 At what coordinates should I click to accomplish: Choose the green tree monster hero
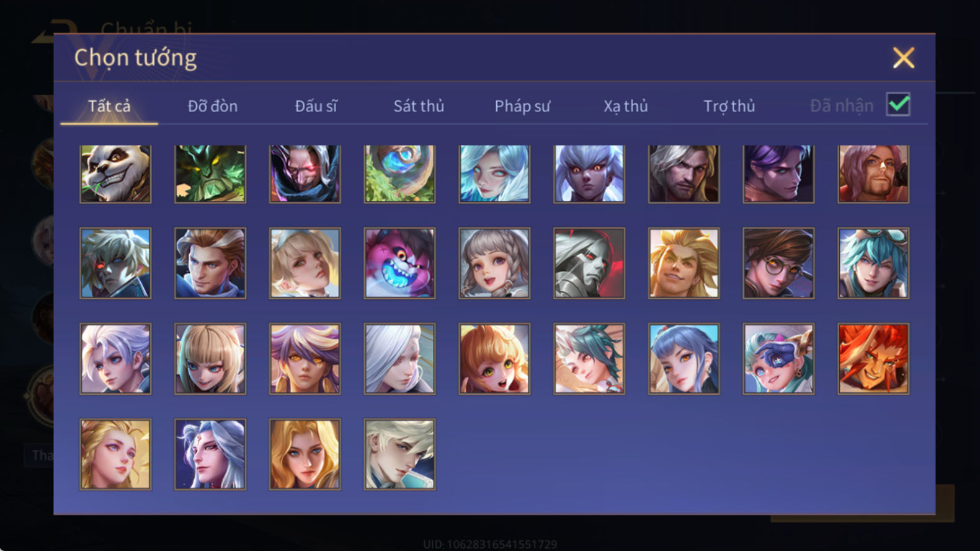click(x=210, y=174)
